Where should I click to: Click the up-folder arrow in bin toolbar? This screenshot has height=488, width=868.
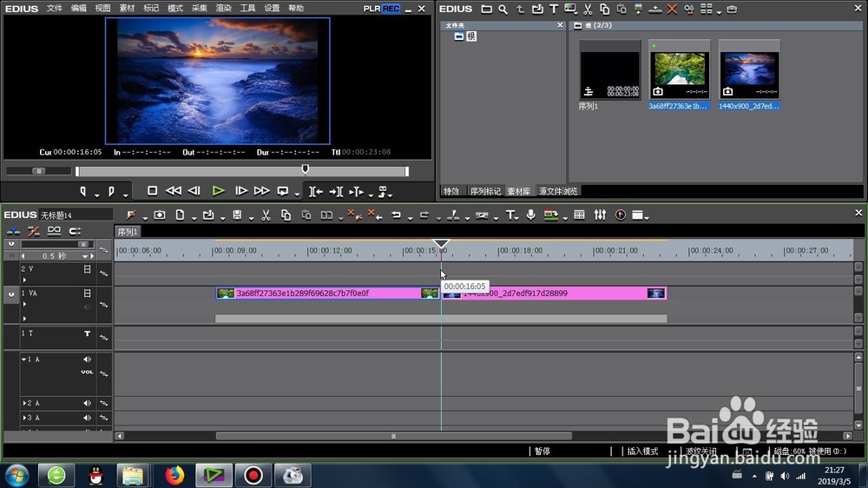click(520, 9)
